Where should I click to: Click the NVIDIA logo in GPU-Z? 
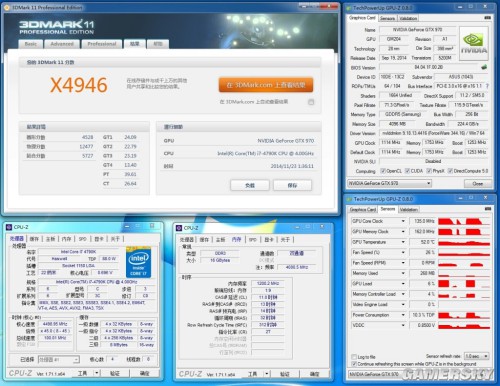(x=474, y=44)
